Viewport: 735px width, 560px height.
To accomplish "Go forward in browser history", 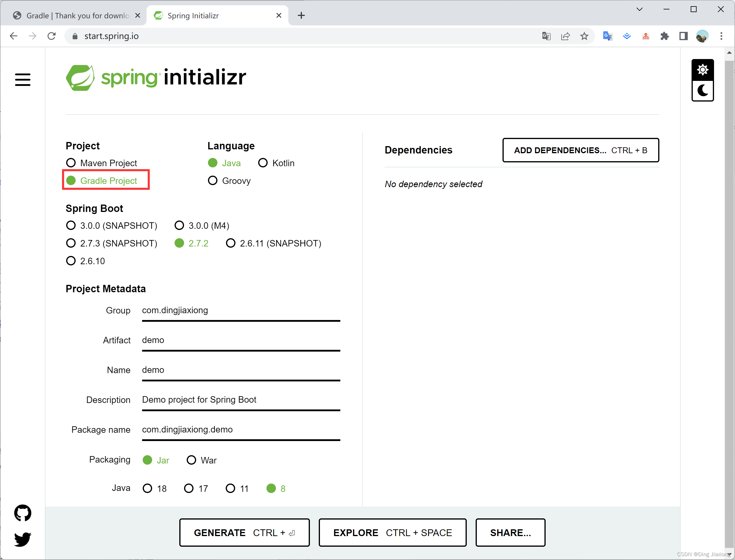I will coord(32,36).
